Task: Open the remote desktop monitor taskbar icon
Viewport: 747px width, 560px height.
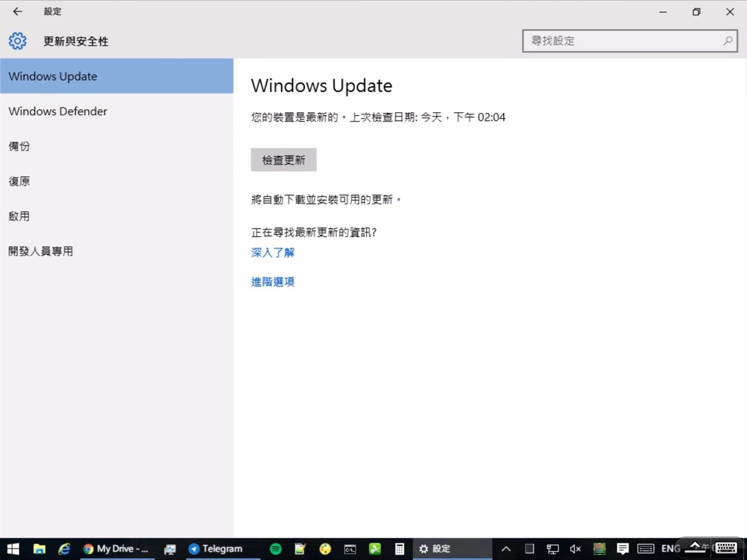Action: (x=170, y=549)
